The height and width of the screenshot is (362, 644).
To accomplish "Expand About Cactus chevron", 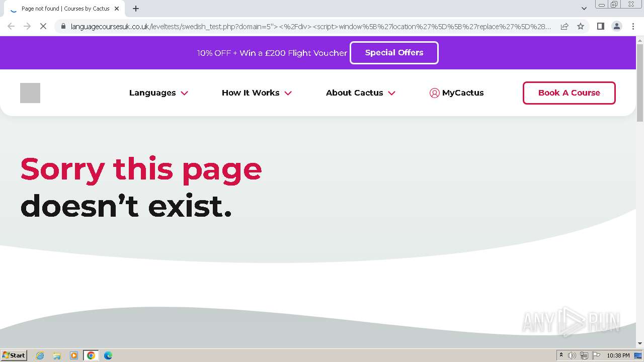I will coord(391,93).
